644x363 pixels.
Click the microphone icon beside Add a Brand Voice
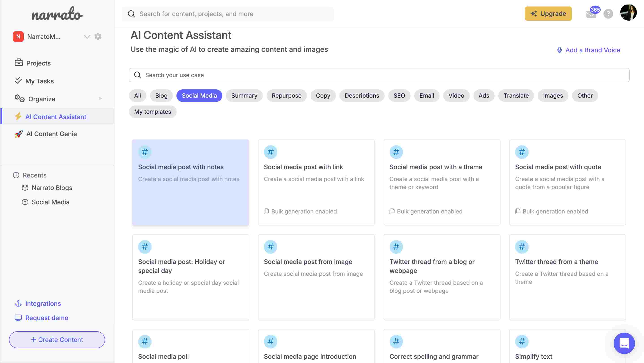tap(559, 50)
